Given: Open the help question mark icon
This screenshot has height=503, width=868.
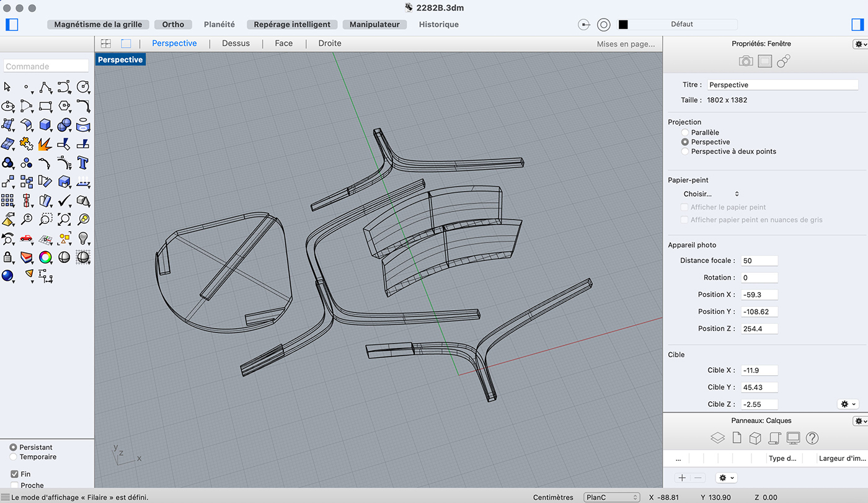Looking at the screenshot, I should click(x=812, y=438).
